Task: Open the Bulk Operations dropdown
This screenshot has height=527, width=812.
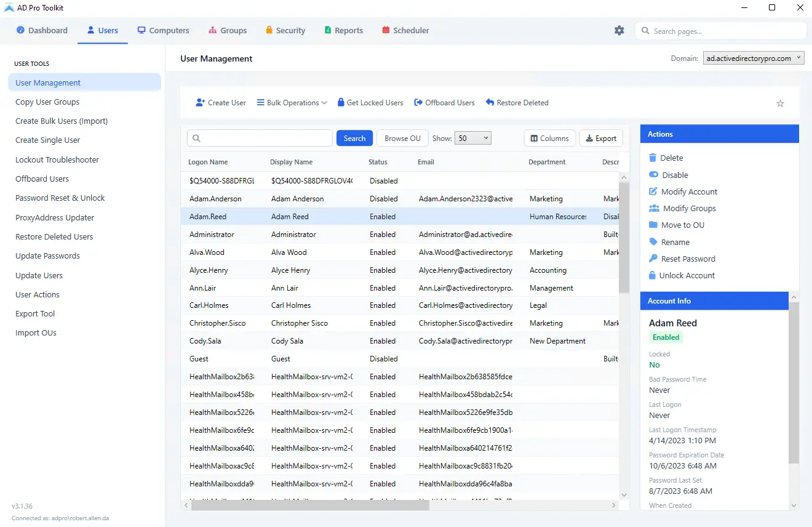Action: coord(292,103)
